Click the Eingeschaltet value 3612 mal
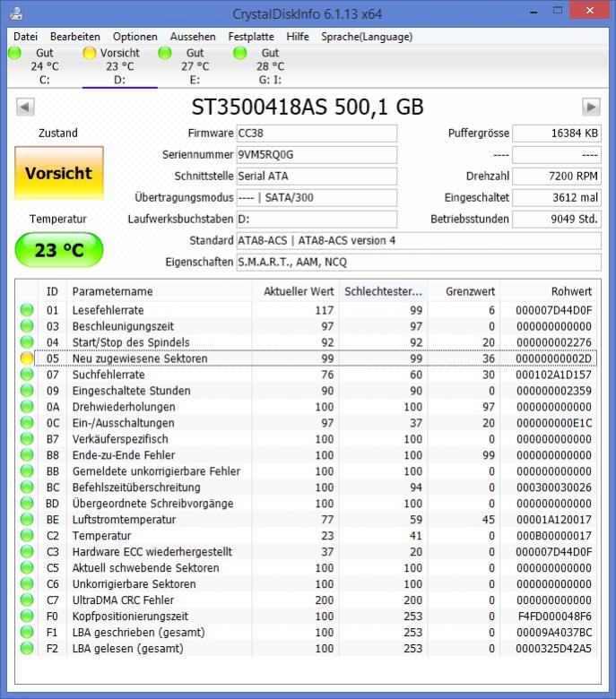This screenshot has height=699, width=616. tap(557, 197)
